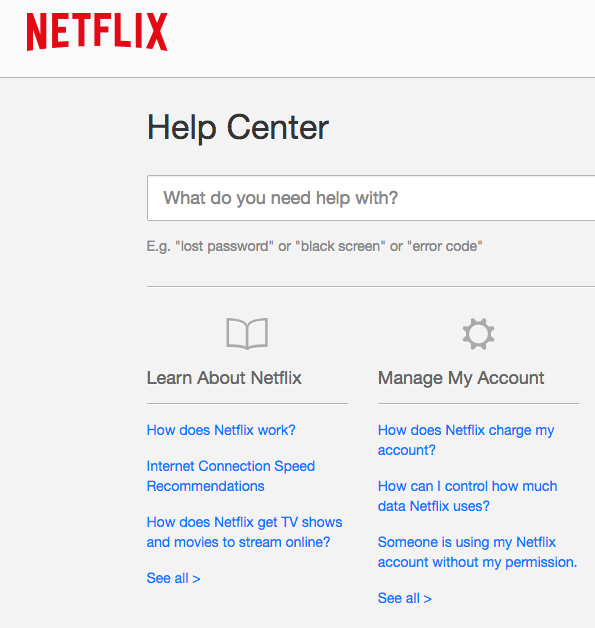Screen dimensions: 595x628
Task: Click the gear icon above Manage My Account
Action: point(478,334)
